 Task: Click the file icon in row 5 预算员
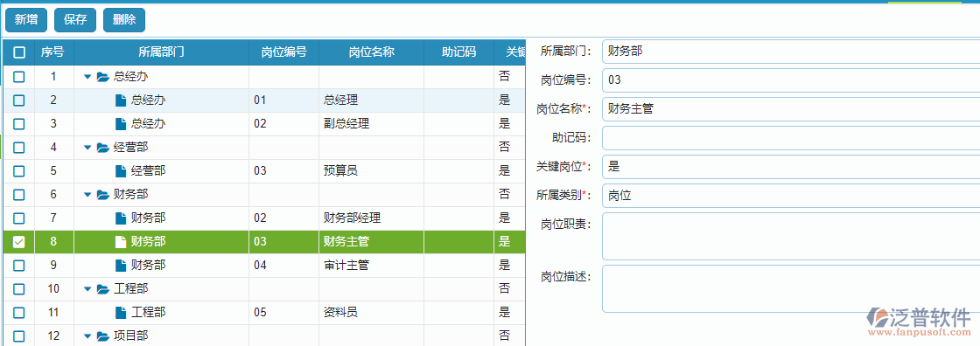tap(121, 170)
